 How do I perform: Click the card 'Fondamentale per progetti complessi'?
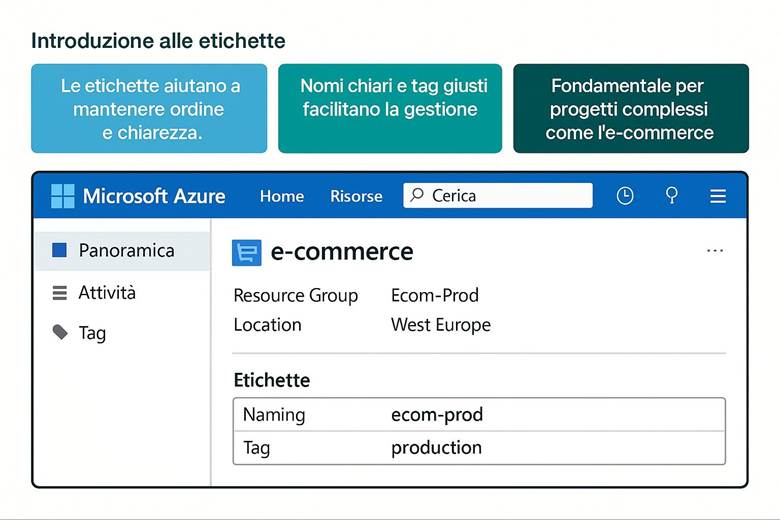[631, 108]
